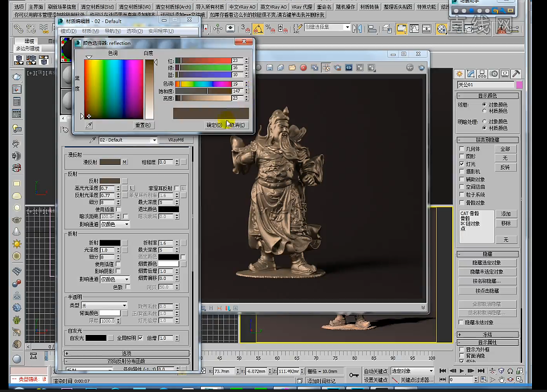Open the 导航(N) menu in material editor
The width and height of the screenshot is (547, 392).
[113, 31]
